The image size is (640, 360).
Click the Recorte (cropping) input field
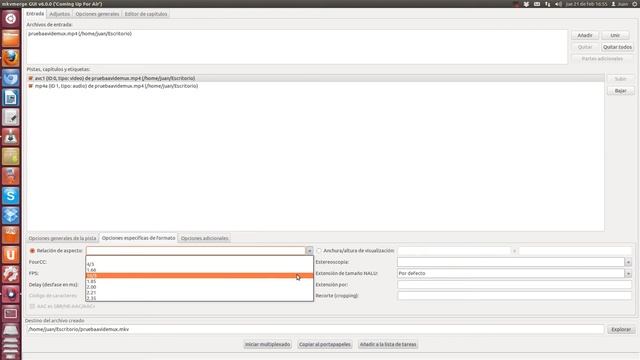coord(514,296)
